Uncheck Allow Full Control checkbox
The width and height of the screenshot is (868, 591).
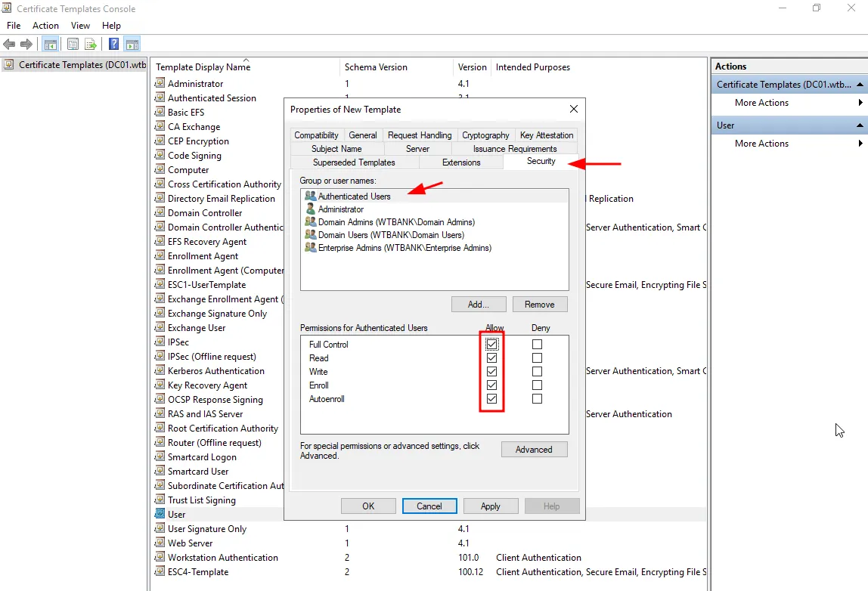[492, 345]
